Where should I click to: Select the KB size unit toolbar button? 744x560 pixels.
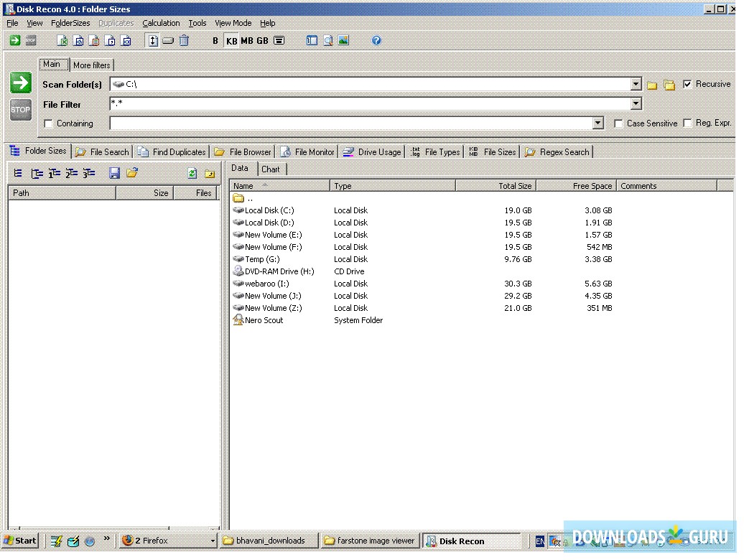point(231,41)
